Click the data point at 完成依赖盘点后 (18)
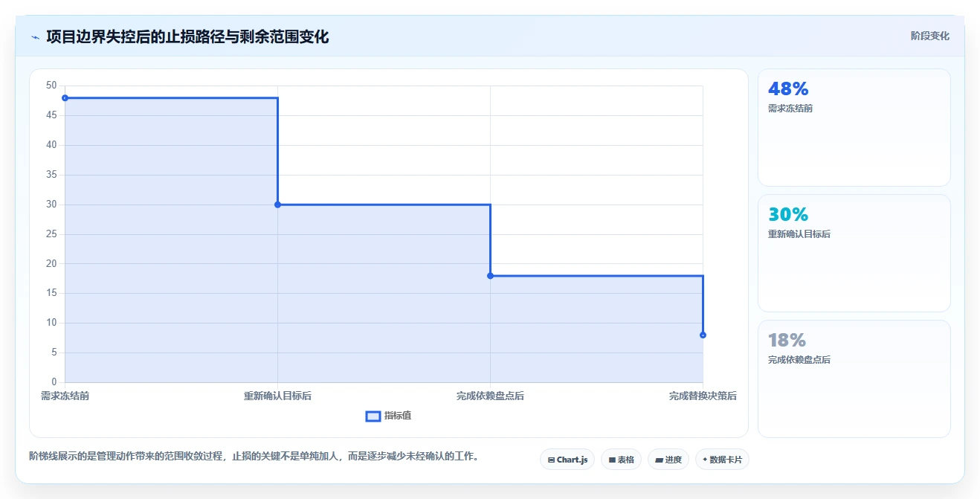The image size is (980, 499). (490, 276)
